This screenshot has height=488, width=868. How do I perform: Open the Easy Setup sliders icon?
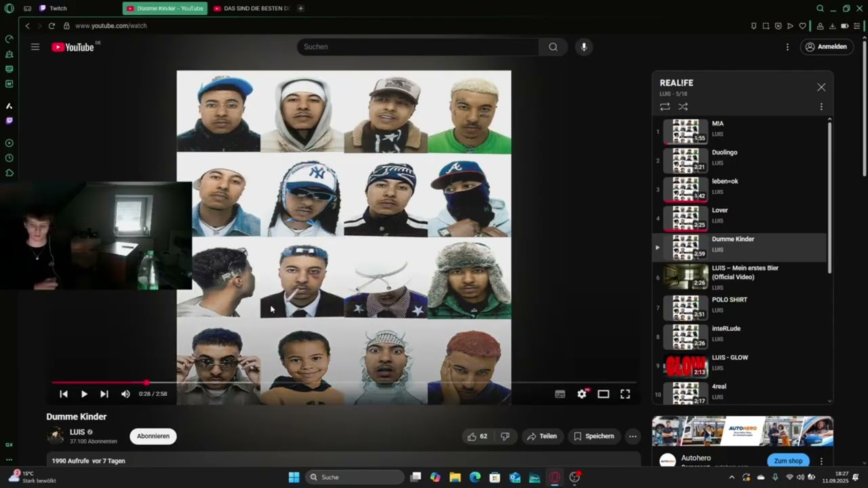click(857, 26)
